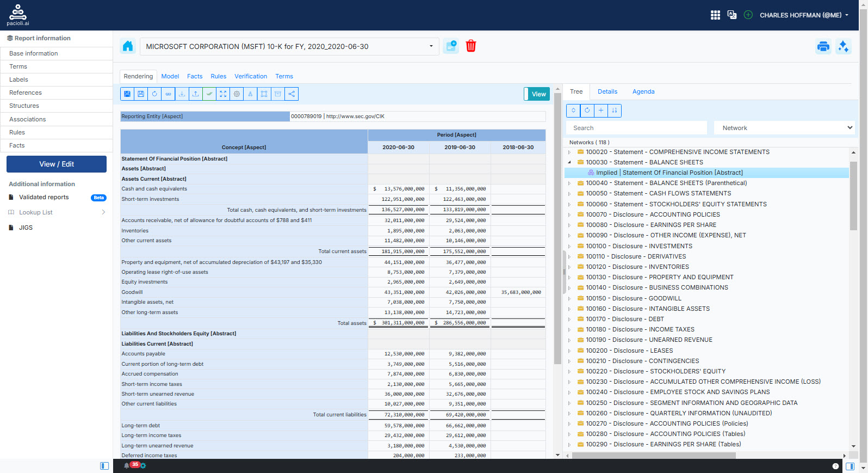
Task: Toggle right side panel at bottom corner
Action: (x=850, y=466)
